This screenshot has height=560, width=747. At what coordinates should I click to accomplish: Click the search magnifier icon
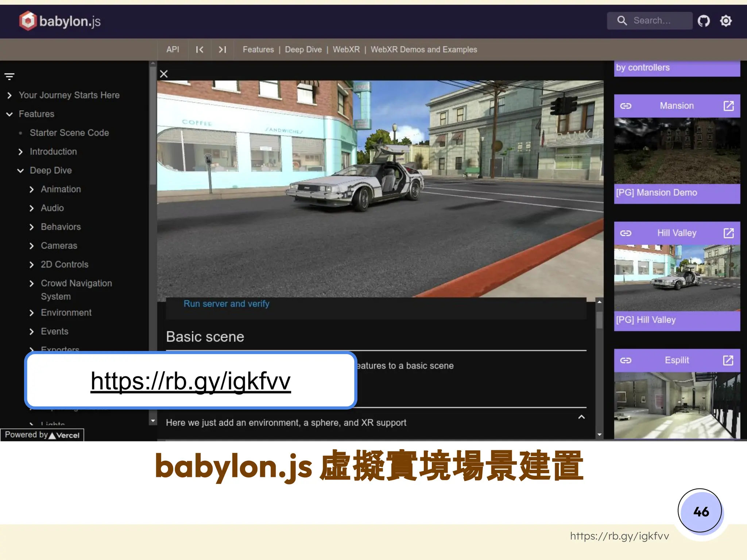coord(622,21)
